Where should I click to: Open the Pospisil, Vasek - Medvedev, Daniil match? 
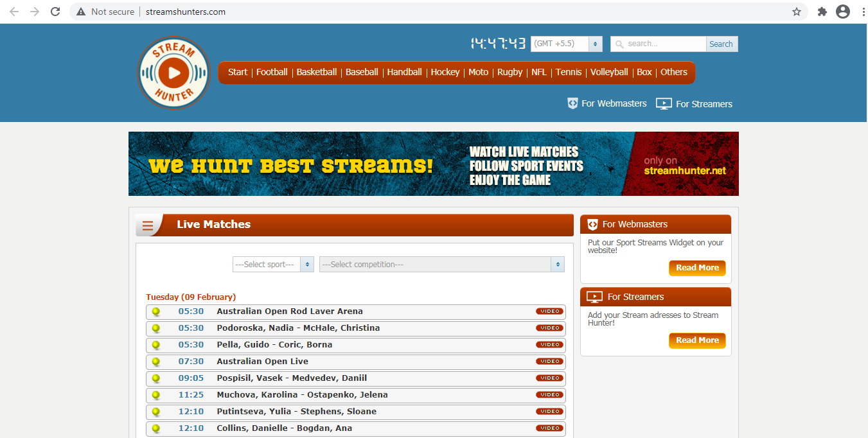point(356,378)
